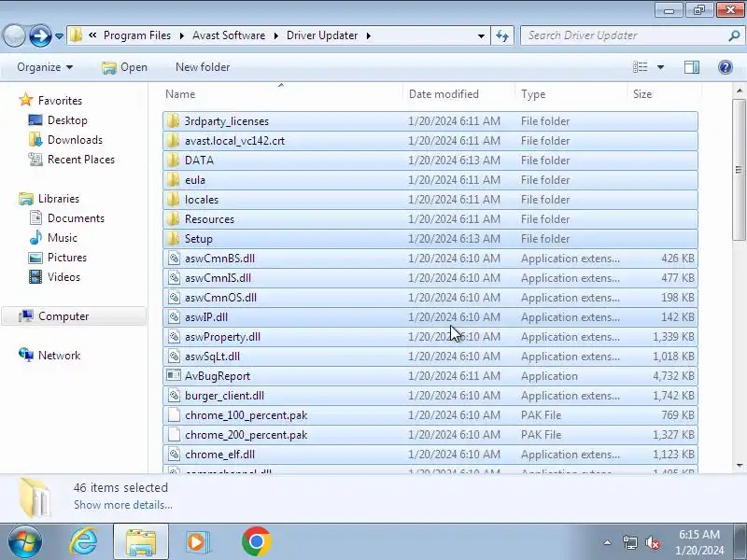Image resolution: width=747 pixels, height=560 pixels.
Task: Select the eula folder icon
Action: click(x=173, y=179)
